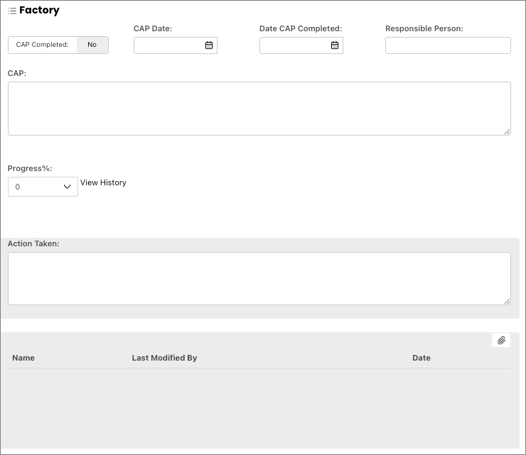Click the Action Taken textarea resize handle
This screenshot has width=526, height=455.
coord(507,301)
